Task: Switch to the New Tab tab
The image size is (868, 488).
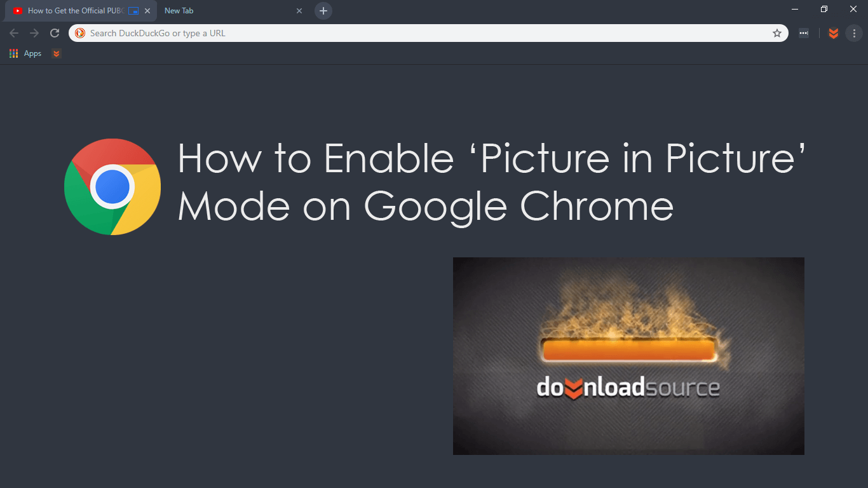Action: (x=233, y=11)
